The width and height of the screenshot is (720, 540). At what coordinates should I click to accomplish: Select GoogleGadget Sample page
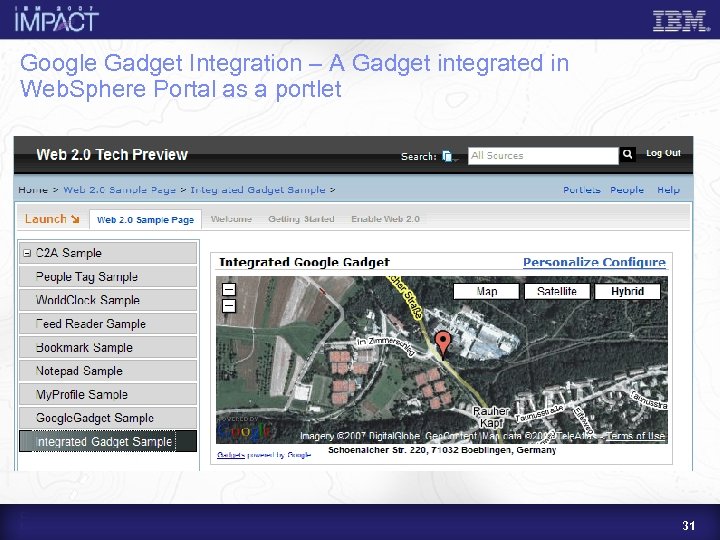(x=108, y=418)
